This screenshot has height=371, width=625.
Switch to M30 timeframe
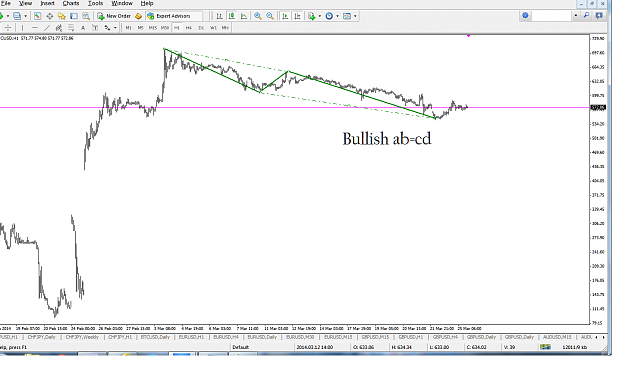[165, 28]
